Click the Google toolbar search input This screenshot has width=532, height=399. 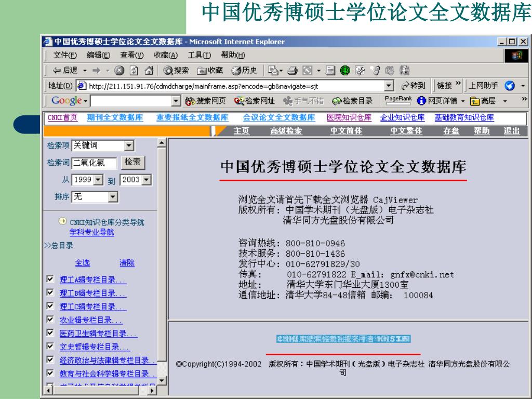[131, 101]
